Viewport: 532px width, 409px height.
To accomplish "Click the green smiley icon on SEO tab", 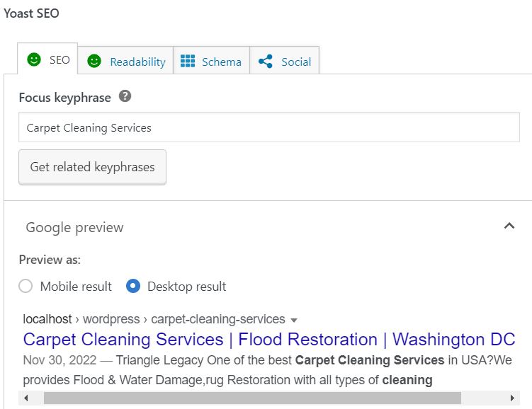I will 34,60.
